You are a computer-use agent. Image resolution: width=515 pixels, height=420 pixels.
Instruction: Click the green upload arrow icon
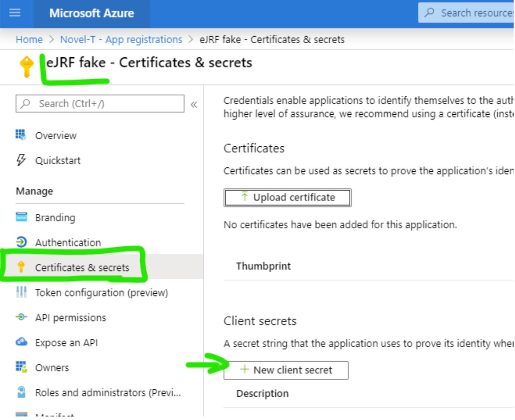pyautogui.click(x=245, y=197)
